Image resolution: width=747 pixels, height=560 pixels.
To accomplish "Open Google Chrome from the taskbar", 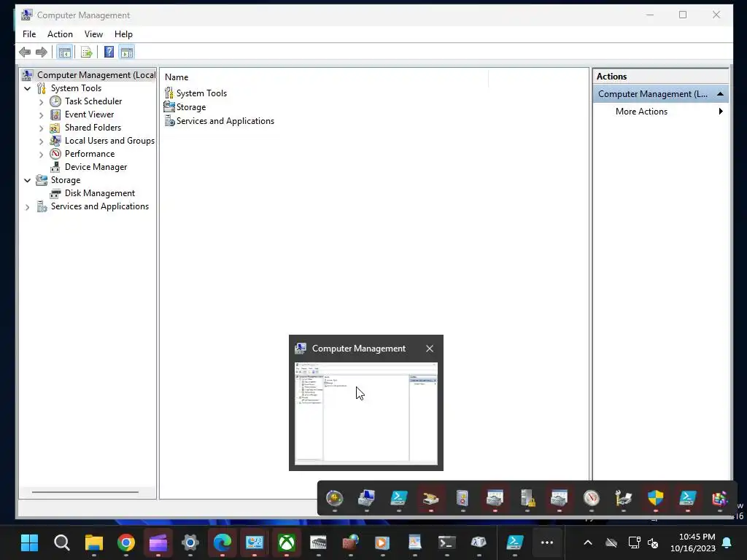I will click(125, 542).
